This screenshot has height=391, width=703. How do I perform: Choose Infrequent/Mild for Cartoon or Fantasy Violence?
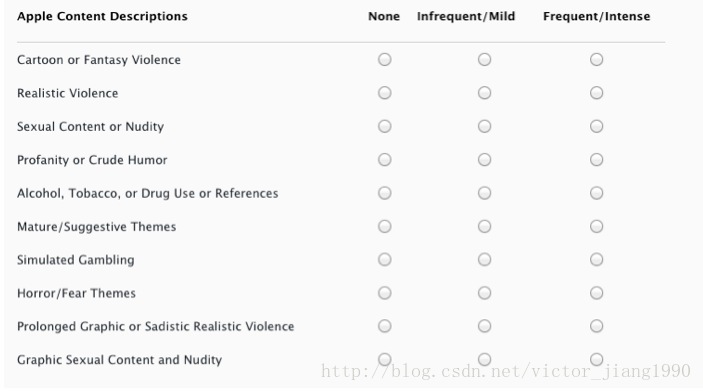coord(484,59)
